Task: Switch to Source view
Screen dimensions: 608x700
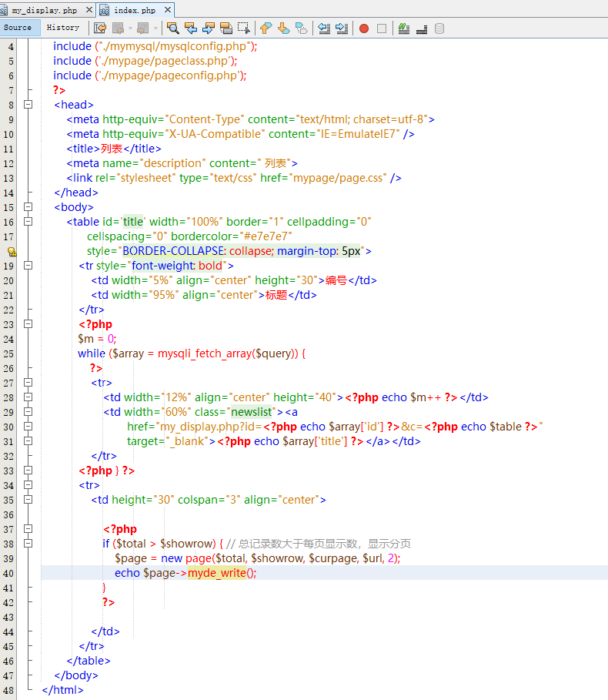Action: tap(18, 28)
